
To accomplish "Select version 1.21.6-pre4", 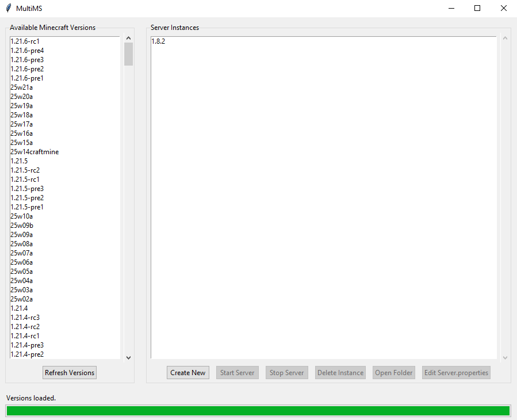I will [x=64, y=51].
